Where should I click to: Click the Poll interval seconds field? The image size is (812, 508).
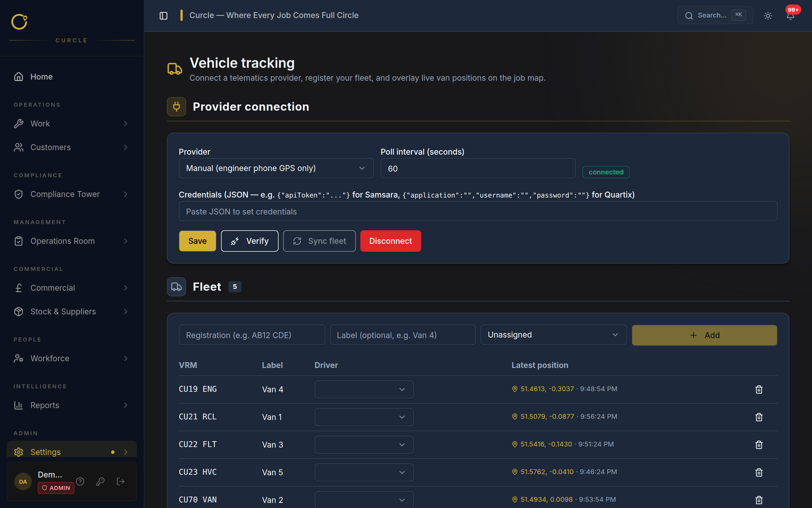(478, 168)
